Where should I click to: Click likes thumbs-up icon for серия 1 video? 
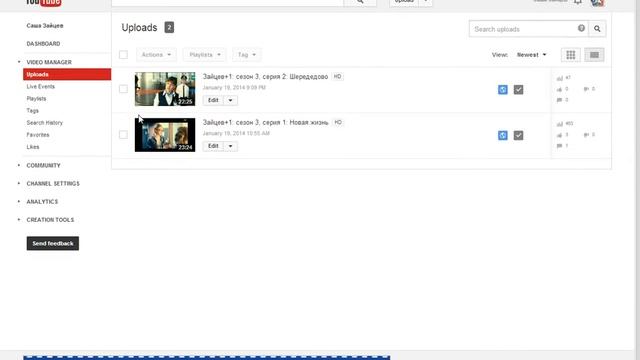click(560, 135)
